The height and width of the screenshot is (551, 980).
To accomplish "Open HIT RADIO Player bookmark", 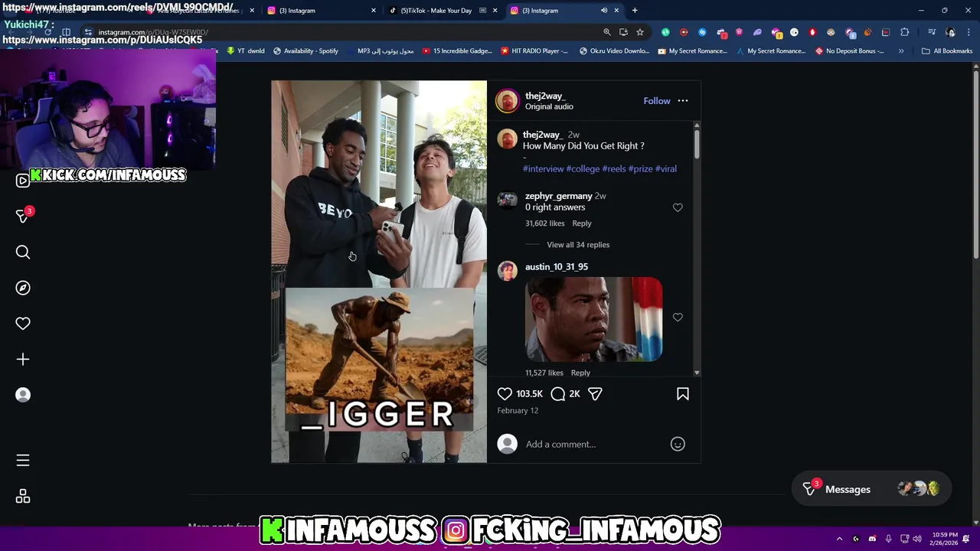I will point(534,51).
